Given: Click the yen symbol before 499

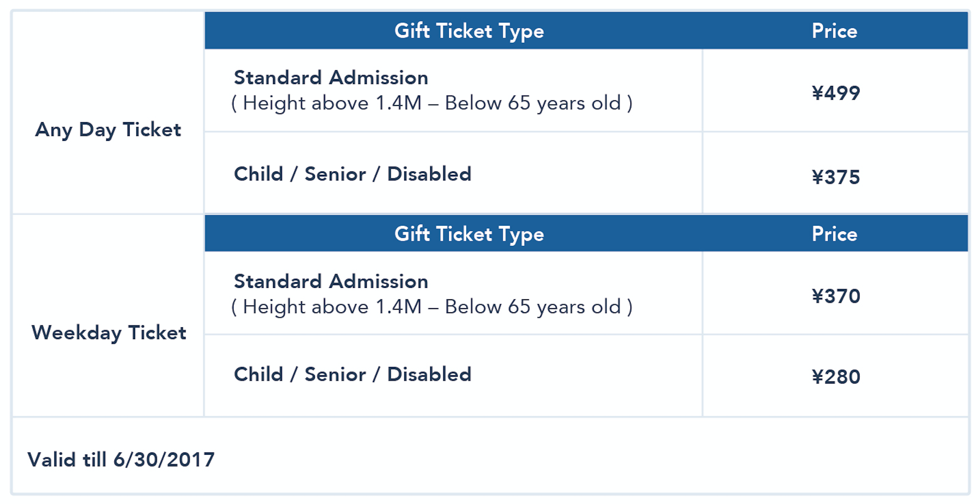Looking at the screenshot, I should [x=818, y=93].
